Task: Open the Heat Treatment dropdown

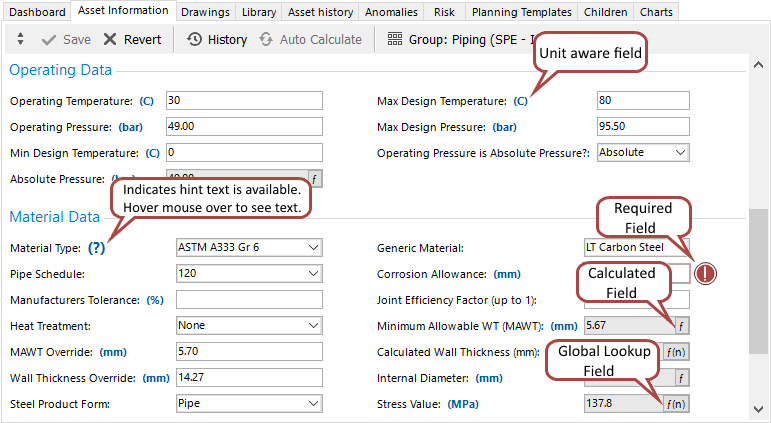Action: click(x=313, y=326)
